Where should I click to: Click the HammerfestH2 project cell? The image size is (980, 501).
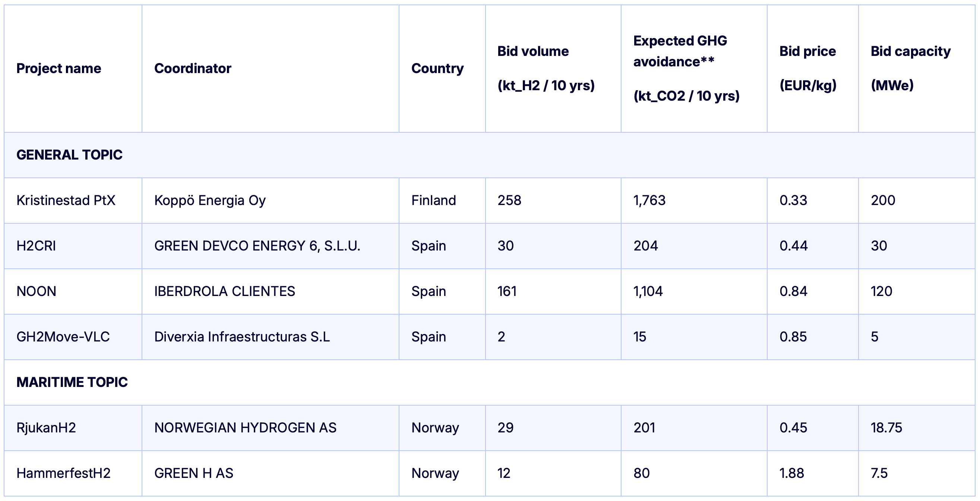pyautogui.click(x=63, y=473)
